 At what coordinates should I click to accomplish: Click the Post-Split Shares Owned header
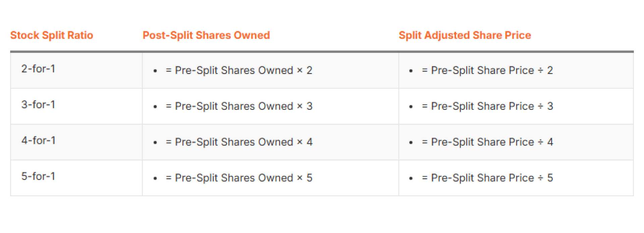click(x=206, y=35)
